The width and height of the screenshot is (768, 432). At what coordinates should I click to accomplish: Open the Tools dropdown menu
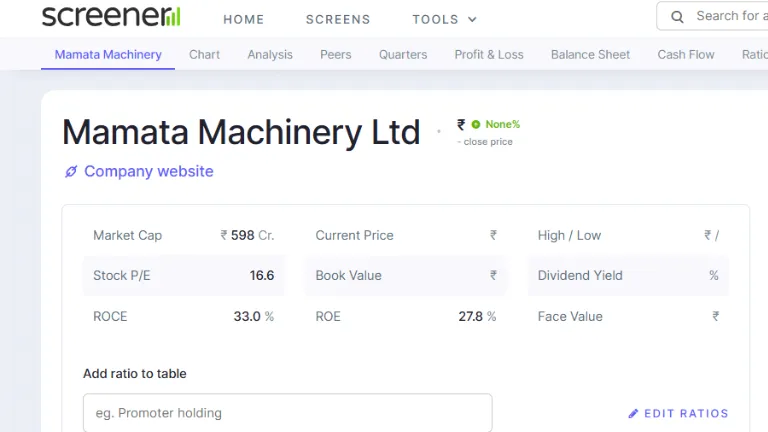tap(444, 20)
